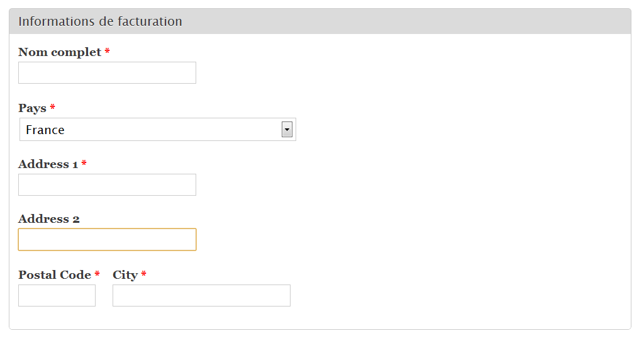Click the red asterisk next to Postal Code
Viewport: 644px width, 338px height.
[x=97, y=274]
